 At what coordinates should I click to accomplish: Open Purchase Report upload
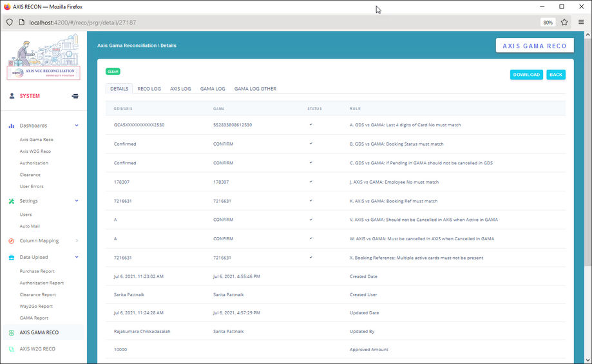pos(37,271)
